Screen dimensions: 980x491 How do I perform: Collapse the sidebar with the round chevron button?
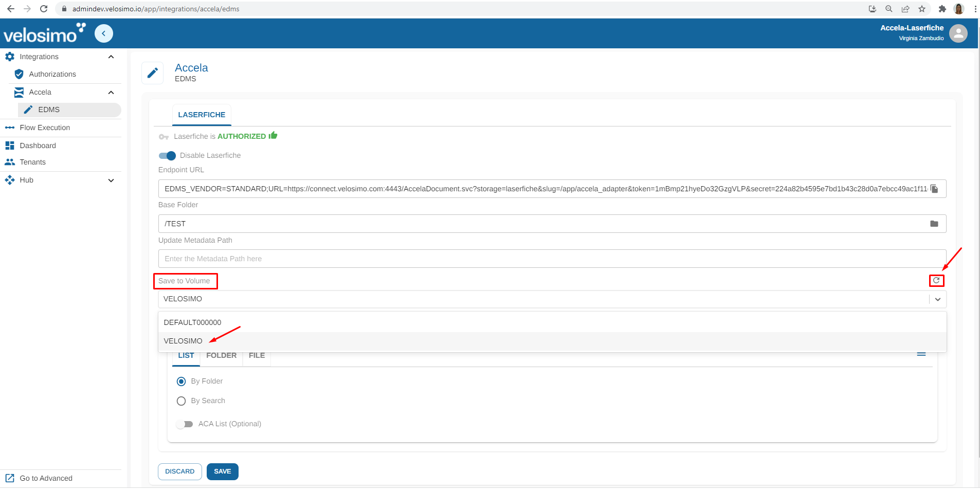click(104, 33)
